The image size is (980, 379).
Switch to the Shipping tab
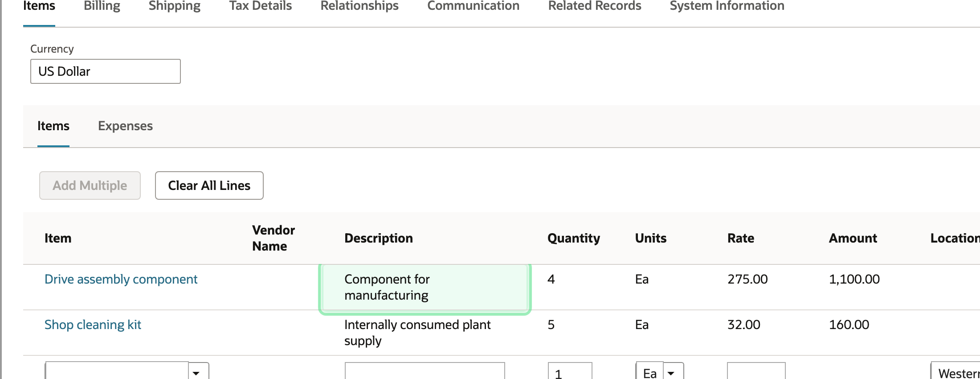pyautogui.click(x=175, y=6)
